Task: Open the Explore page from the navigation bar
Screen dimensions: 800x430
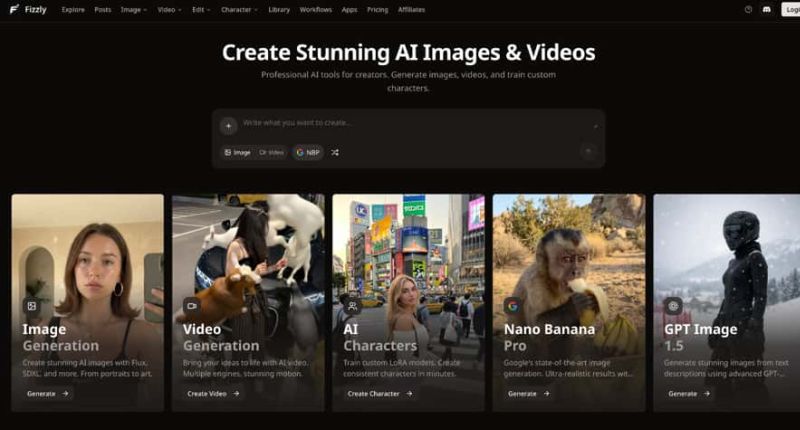Action: click(73, 9)
